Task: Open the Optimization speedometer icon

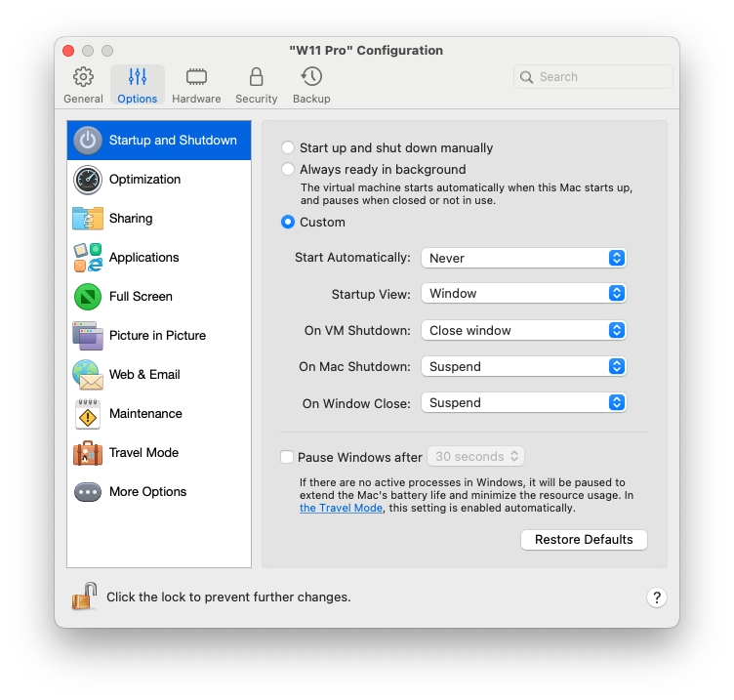Action: (x=88, y=180)
